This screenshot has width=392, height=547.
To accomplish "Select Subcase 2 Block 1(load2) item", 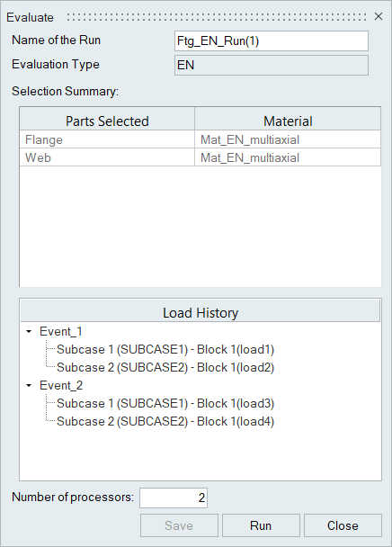I will 165,367.
